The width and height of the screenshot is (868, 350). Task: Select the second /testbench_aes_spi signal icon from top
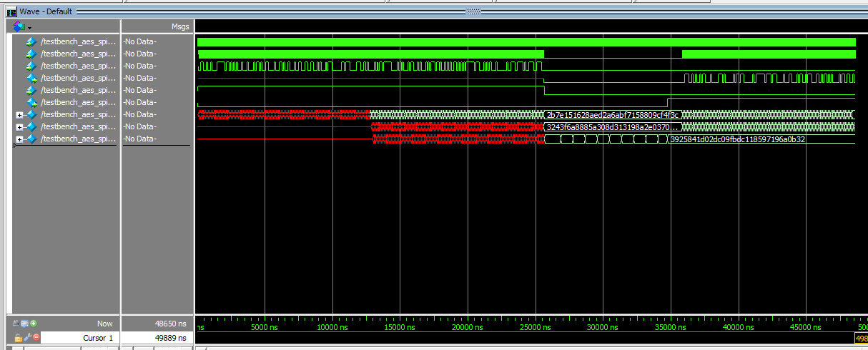point(31,54)
